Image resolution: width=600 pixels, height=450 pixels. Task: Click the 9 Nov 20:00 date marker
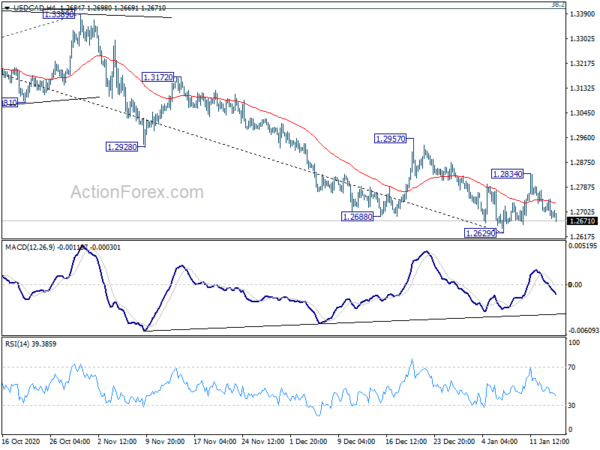coord(165,441)
